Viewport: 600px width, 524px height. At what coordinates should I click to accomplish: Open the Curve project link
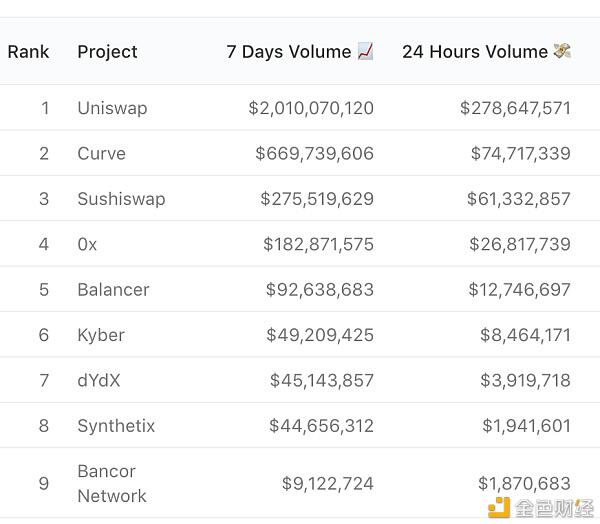point(101,153)
